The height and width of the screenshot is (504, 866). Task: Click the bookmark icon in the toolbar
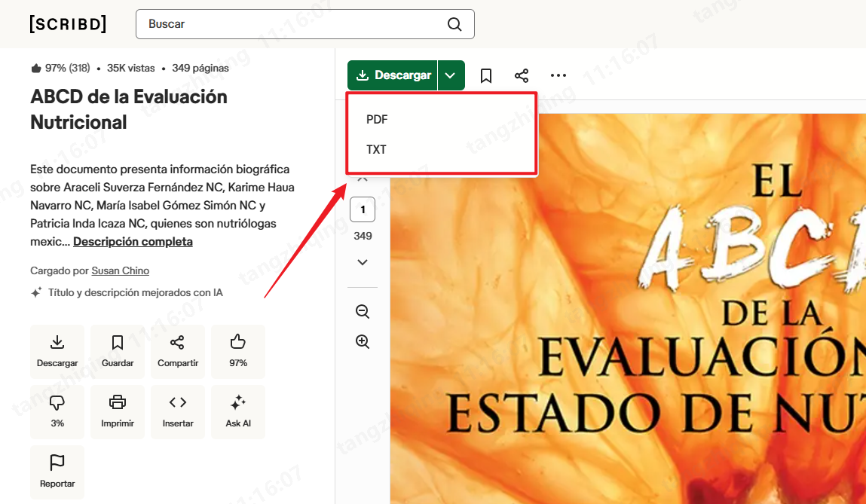486,75
